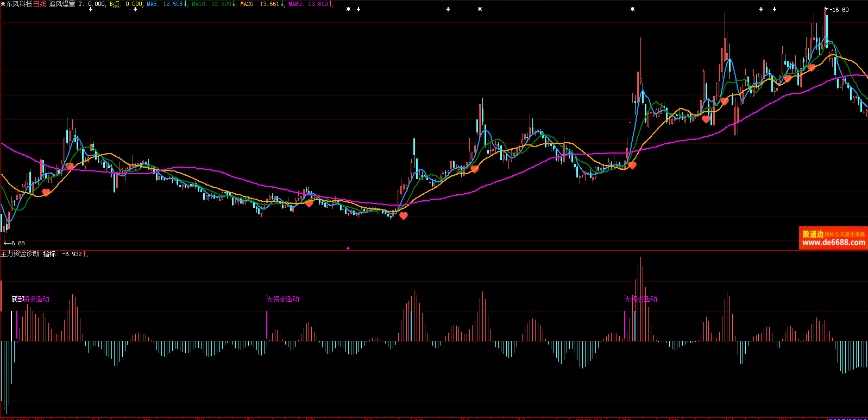Click the 16.60 high price label
The image size is (868, 420).
pyautogui.click(x=840, y=10)
